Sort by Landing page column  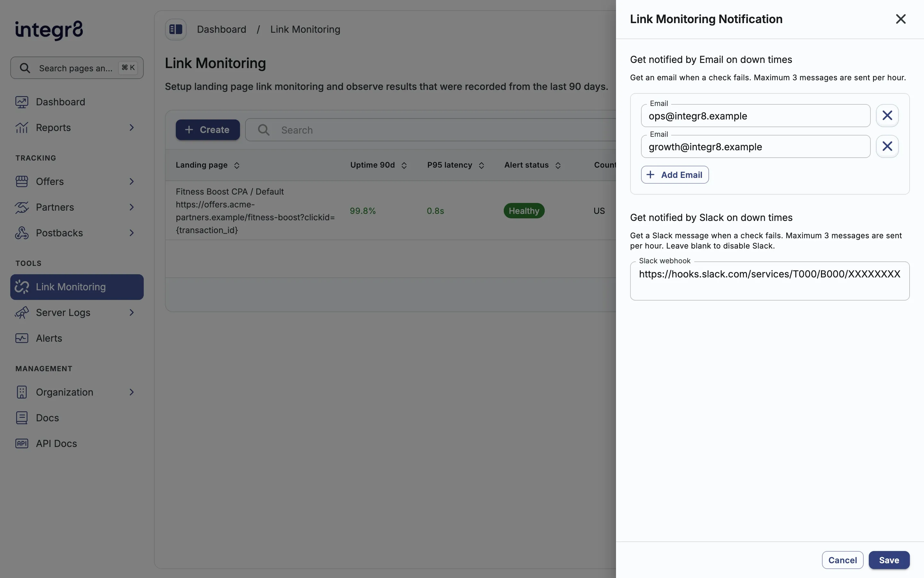(x=208, y=165)
